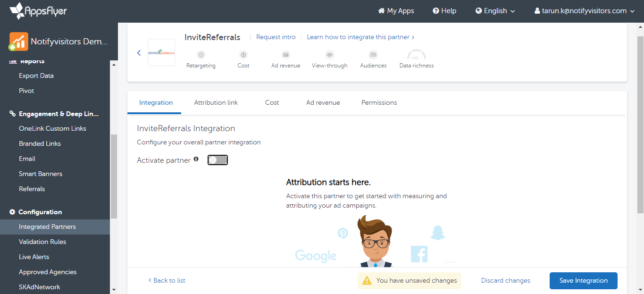Screen dimensions: 644x294
Task: Click the View-through eye icon
Action: click(x=330, y=55)
